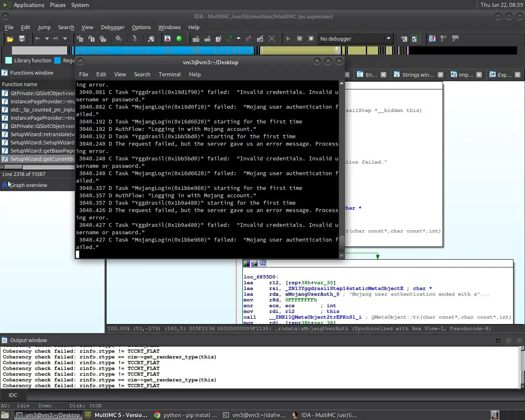
Task: Open the forward-history dropdown arrow
Action: pos(65,39)
